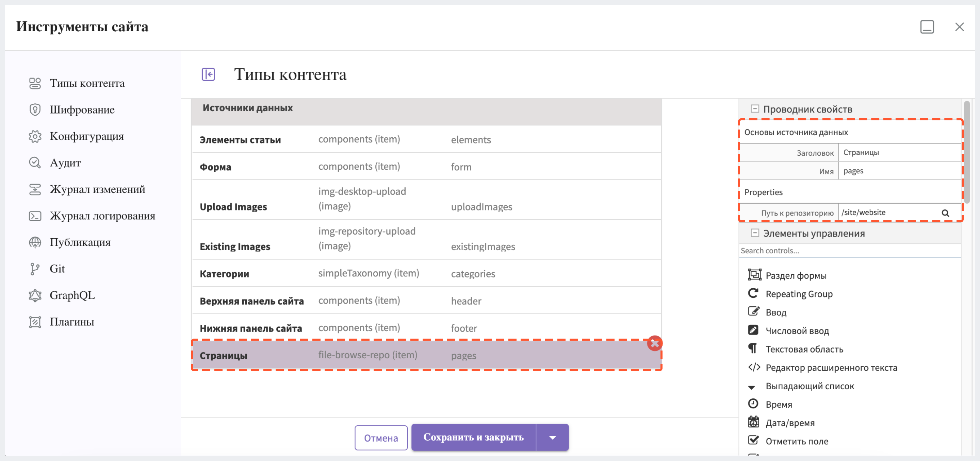Click the Выпадающий список control label
This screenshot has height=461, width=980.
[x=810, y=386]
